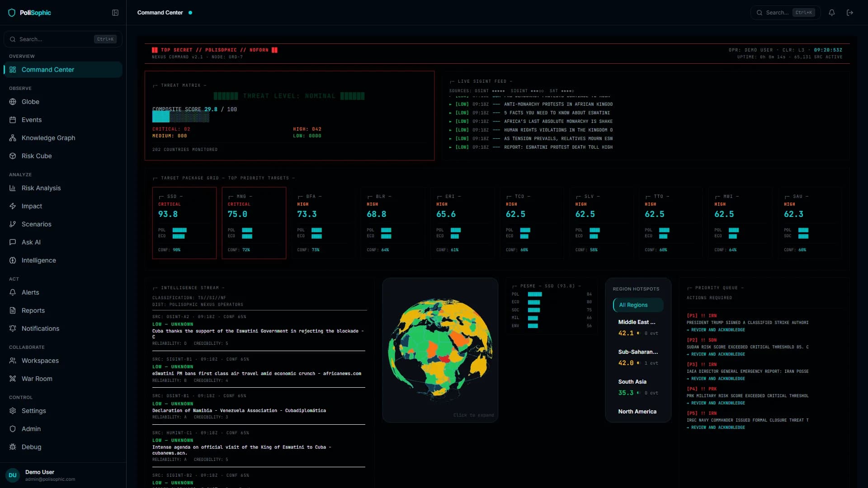Open Risk Cube in sidebar
The height and width of the screenshot is (488, 868).
pos(63,156)
